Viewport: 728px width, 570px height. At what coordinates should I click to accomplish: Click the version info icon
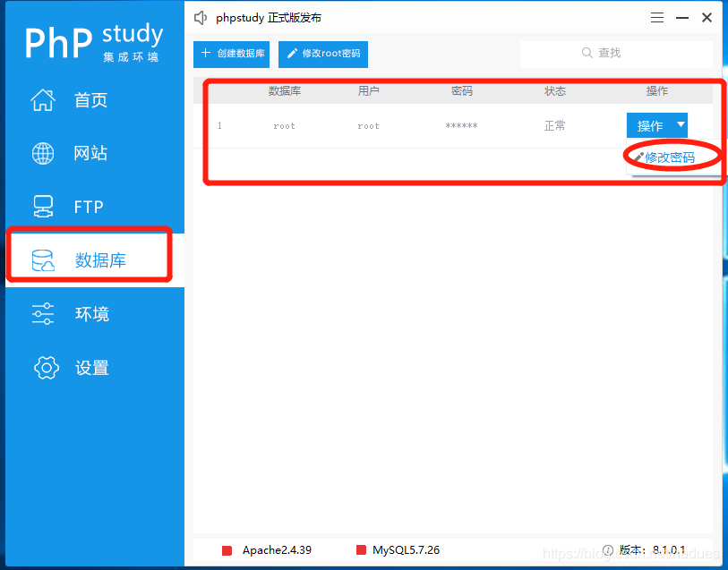[608, 550]
